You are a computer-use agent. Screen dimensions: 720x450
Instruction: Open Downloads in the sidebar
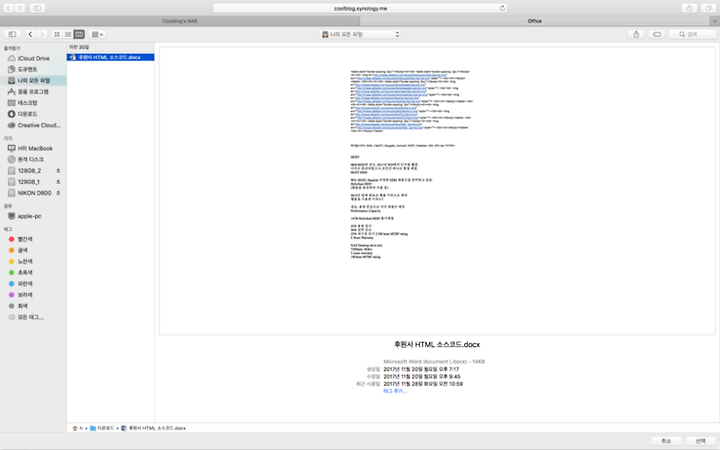click(33, 114)
